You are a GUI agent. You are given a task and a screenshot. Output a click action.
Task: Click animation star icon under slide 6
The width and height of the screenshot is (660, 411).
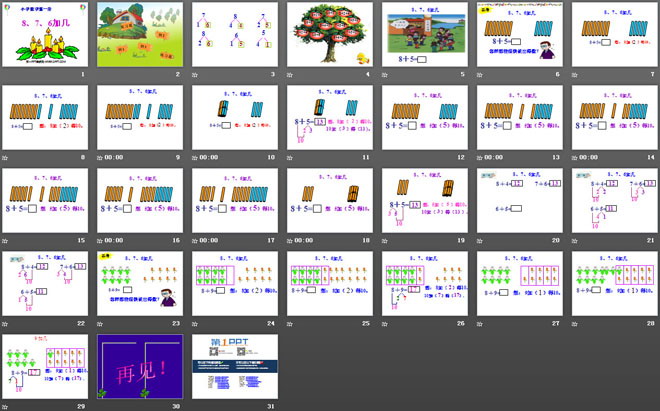pos(479,75)
